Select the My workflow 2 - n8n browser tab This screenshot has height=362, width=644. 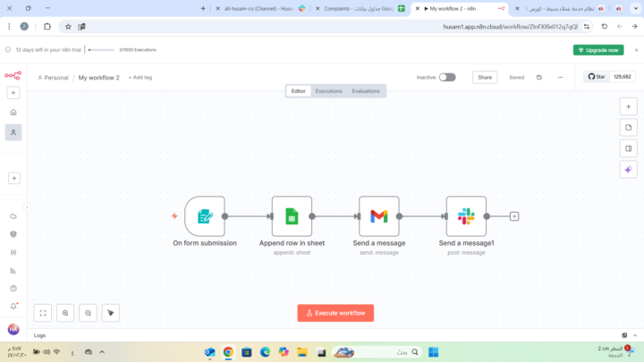click(x=459, y=8)
